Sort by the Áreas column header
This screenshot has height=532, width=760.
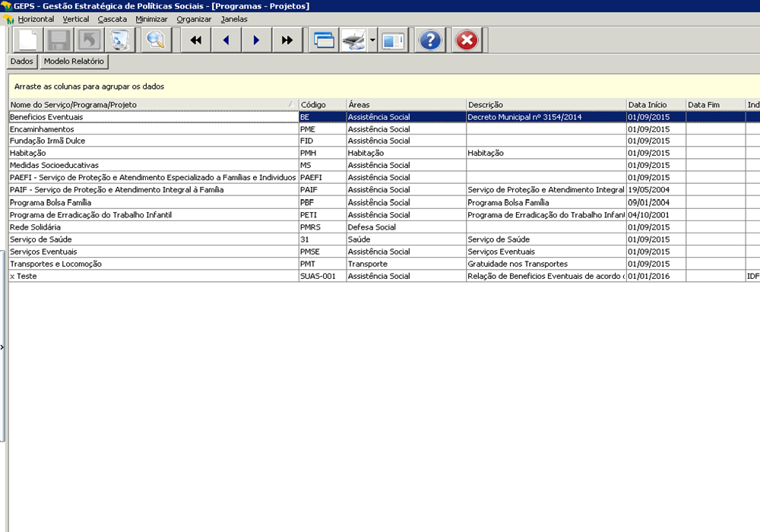point(406,105)
